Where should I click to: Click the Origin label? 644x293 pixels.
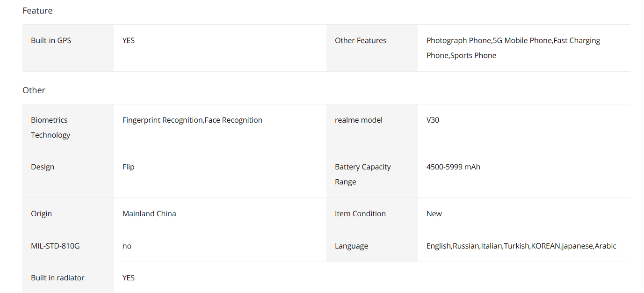tap(41, 213)
